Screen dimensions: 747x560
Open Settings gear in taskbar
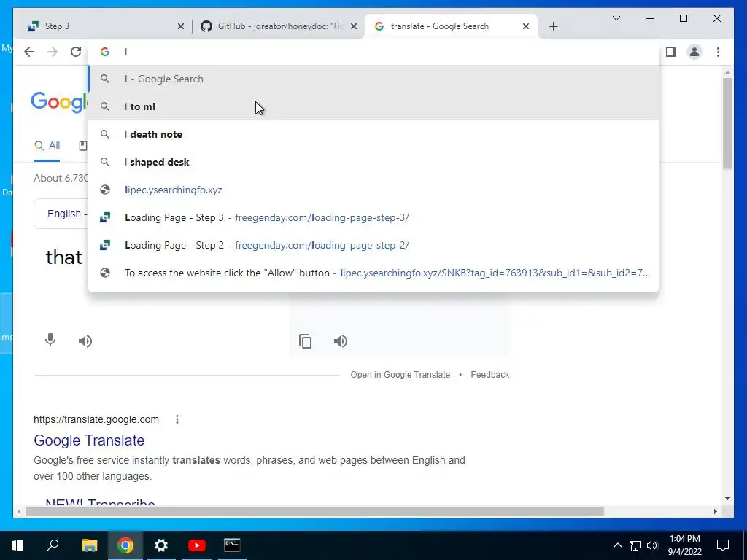(161, 545)
